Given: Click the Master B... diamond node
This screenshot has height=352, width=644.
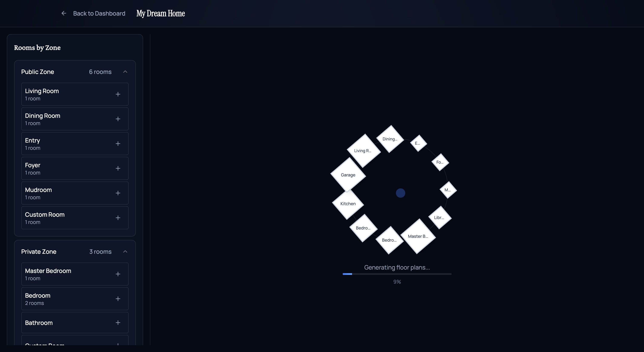Looking at the screenshot, I should [x=418, y=236].
